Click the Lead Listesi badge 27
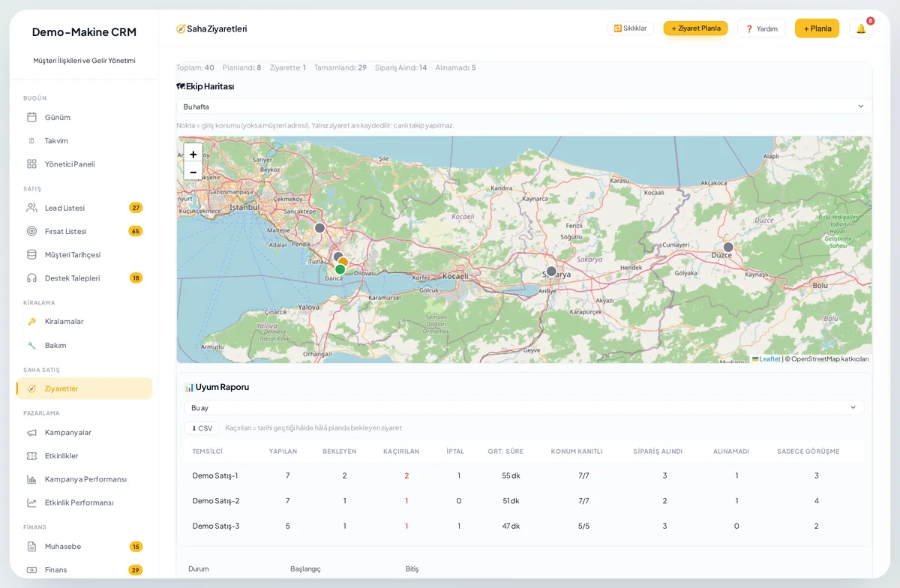Screen dimensions: 900x588 pyautogui.click(x=136, y=208)
